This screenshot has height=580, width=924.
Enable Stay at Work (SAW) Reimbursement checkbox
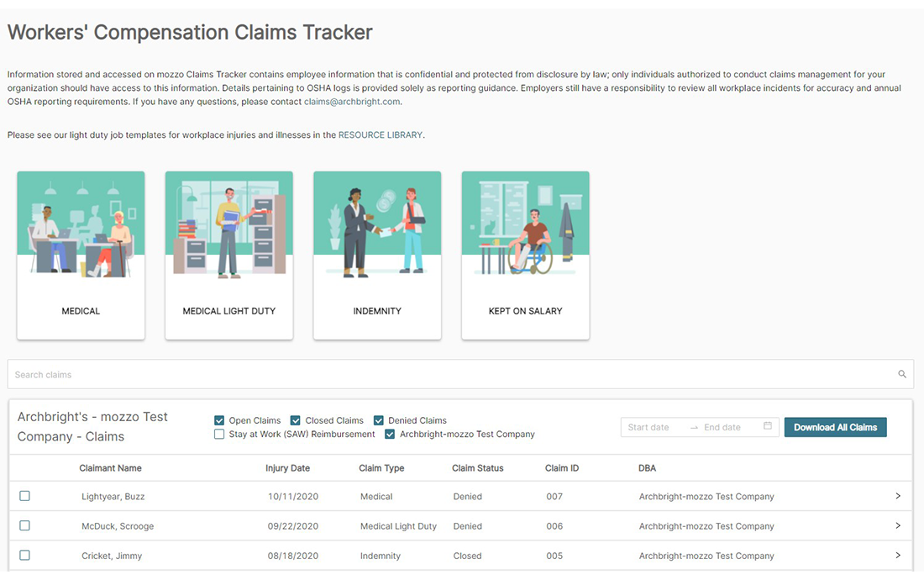(x=219, y=435)
